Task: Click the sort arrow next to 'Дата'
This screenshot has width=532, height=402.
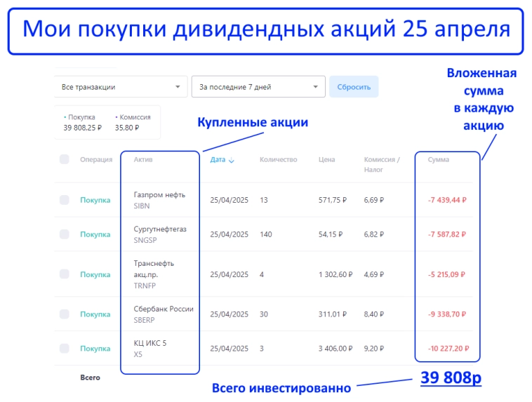Action: click(232, 160)
